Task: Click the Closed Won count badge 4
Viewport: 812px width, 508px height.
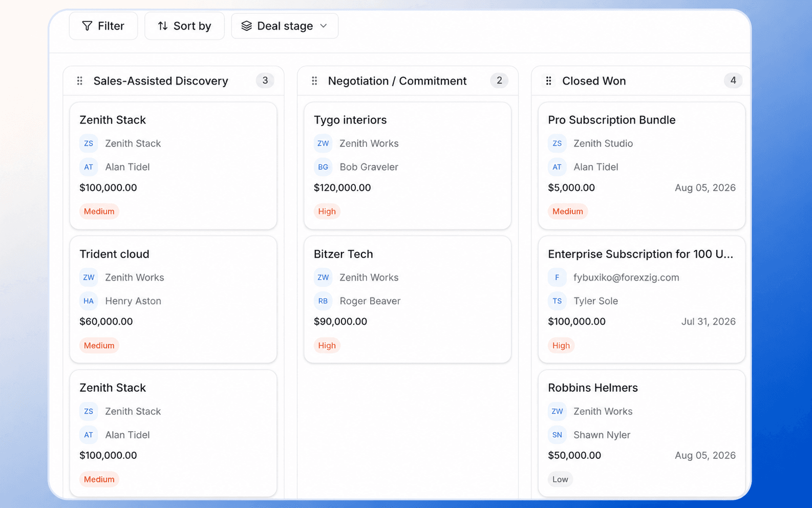Action: (733, 80)
